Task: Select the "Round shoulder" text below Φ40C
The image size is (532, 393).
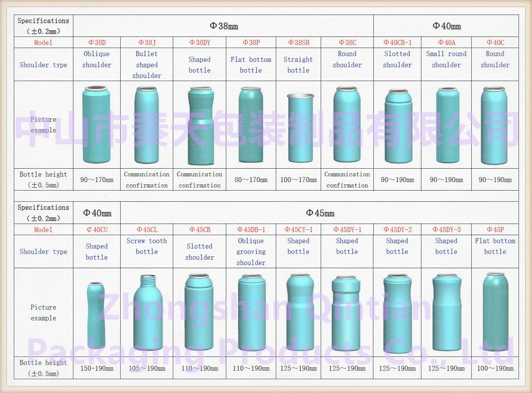Action: (x=495, y=59)
